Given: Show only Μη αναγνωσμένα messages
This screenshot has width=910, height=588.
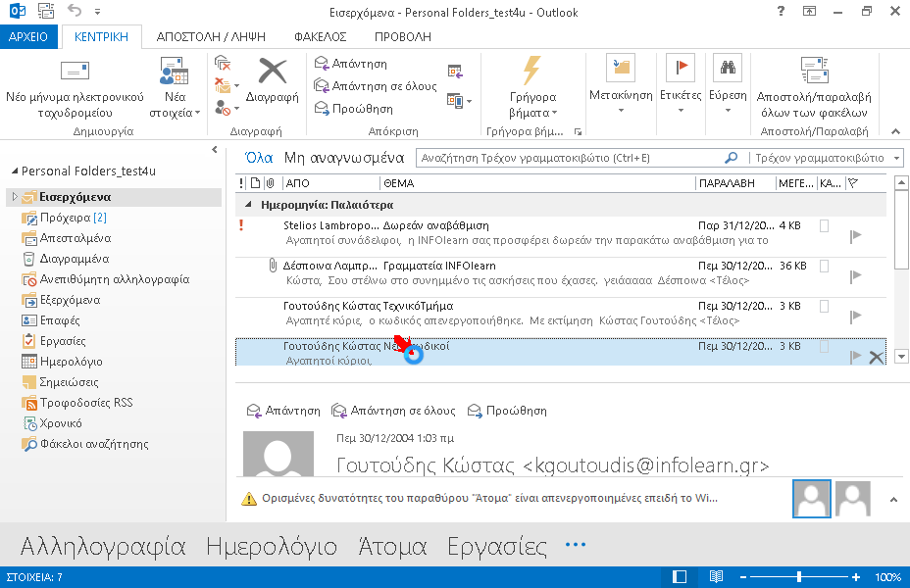Looking at the screenshot, I should click(344, 158).
